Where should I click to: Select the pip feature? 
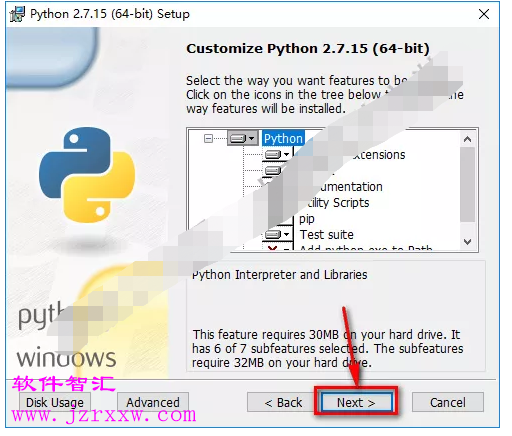(x=307, y=219)
